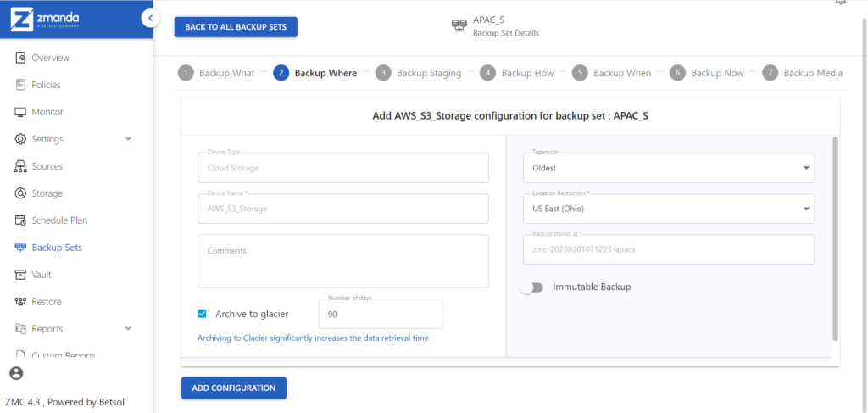Open Policies in the sidebar
The height and width of the screenshot is (413, 868).
pyautogui.click(x=46, y=85)
